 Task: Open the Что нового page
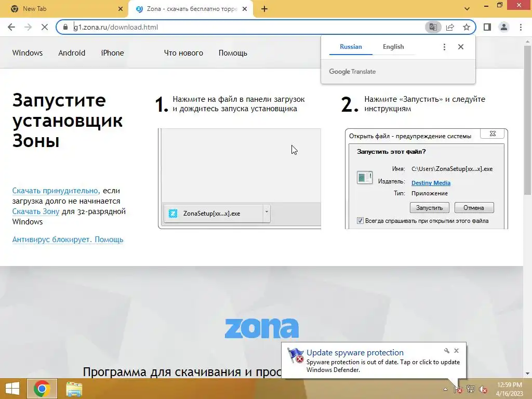[183, 53]
